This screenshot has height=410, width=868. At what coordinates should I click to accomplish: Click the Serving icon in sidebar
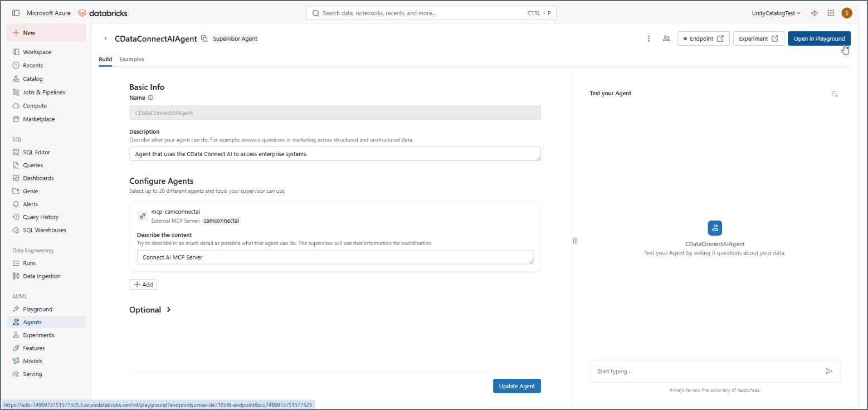pos(16,374)
